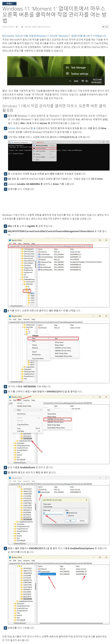The image size is (112, 644).
Task: Click the volume speaker icon in the tray
Action: [x=87, y=81]
